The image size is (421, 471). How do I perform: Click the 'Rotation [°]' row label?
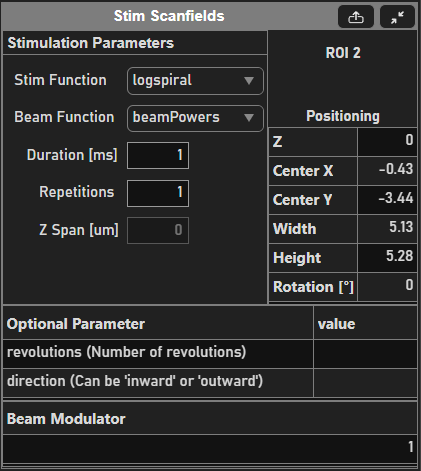point(313,287)
